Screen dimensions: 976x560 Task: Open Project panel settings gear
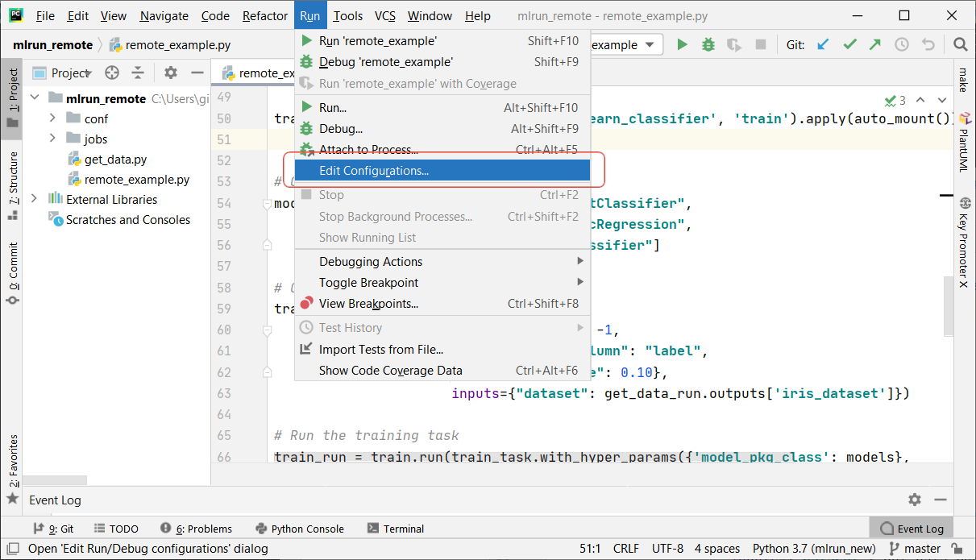(170, 73)
